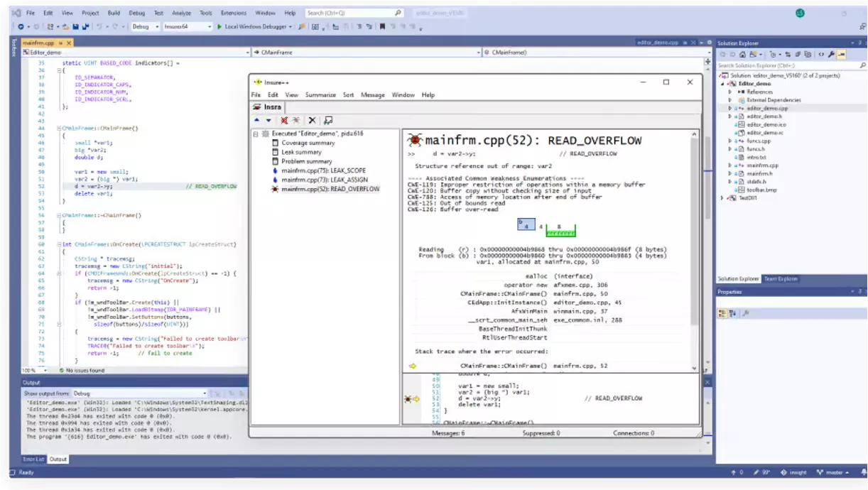Image resolution: width=868 pixels, height=490 pixels.
Task: Collapse the Editor_demo project node
Action: point(723,84)
